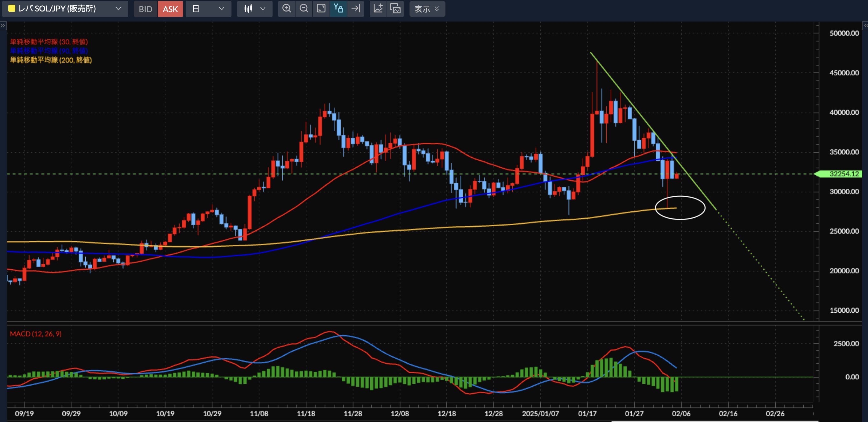The image size is (868, 422).
Task: Expand the 表示 display menu
Action: point(427,9)
